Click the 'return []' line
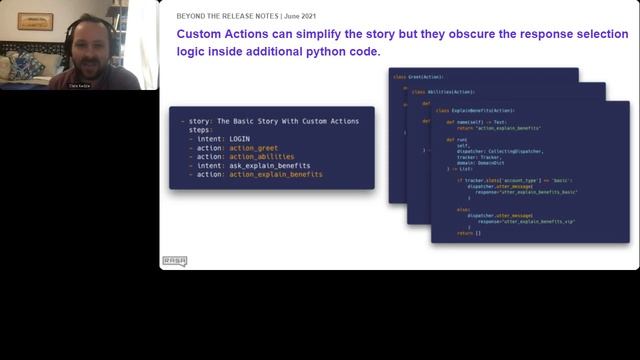The image size is (640, 360). pyautogui.click(x=469, y=233)
